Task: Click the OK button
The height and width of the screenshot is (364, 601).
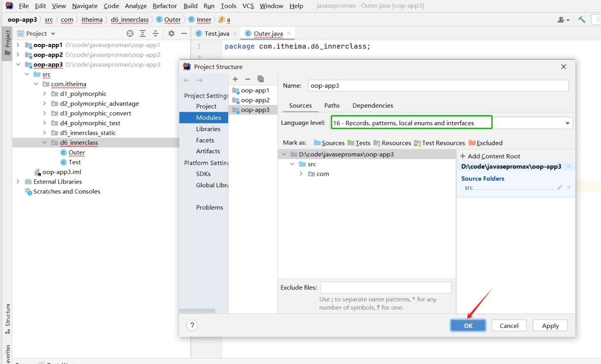Action: (468, 326)
